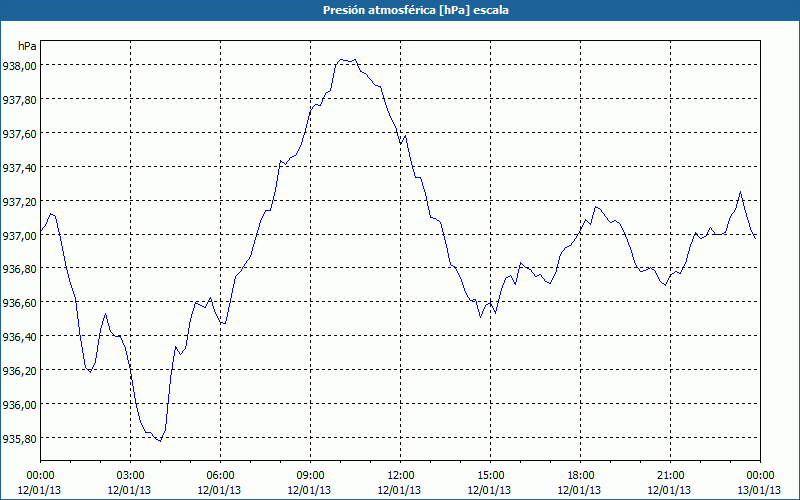Click the 15:00 time axis label
This screenshot has width=800, height=500.
click(x=490, y=476)
